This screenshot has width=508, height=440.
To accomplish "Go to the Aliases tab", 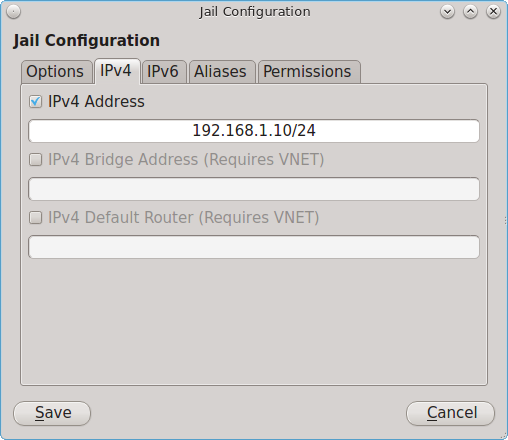I will [221, 72].
